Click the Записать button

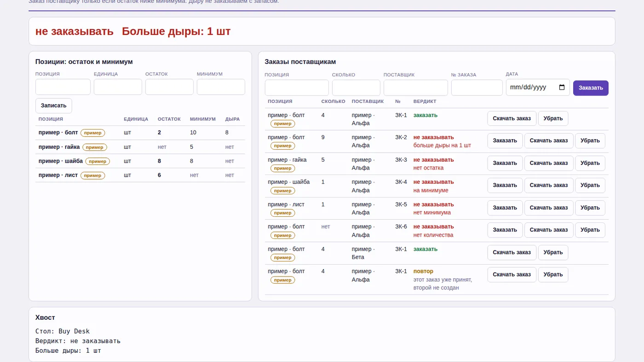pos(54,106)
